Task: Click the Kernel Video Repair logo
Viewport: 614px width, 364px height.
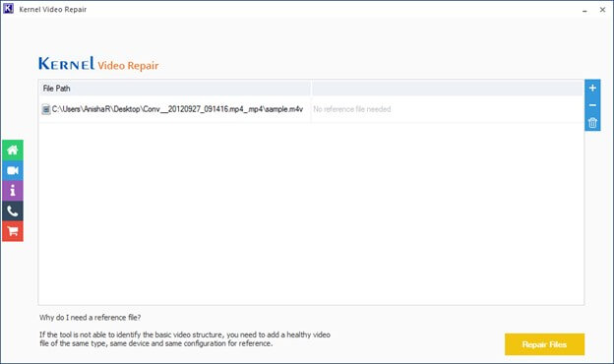Action: pyautogui.click(x=98, y=64)
